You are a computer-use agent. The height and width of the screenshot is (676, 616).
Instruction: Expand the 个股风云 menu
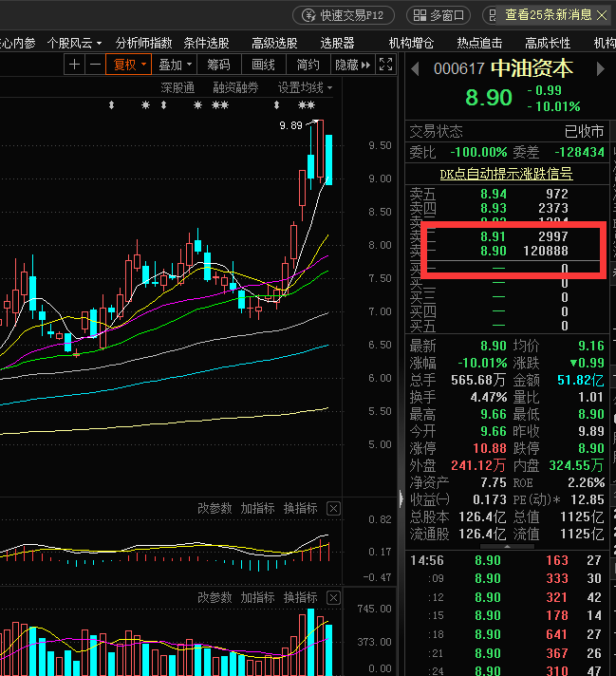coord(75,43)
